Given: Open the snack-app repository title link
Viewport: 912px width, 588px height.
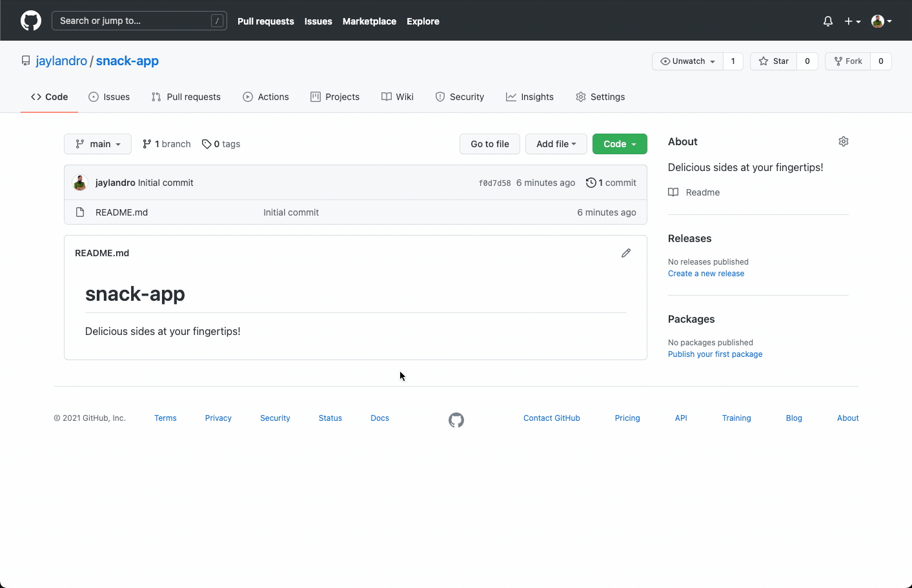Looking at the screenshot, I should (x=127, y=61).
